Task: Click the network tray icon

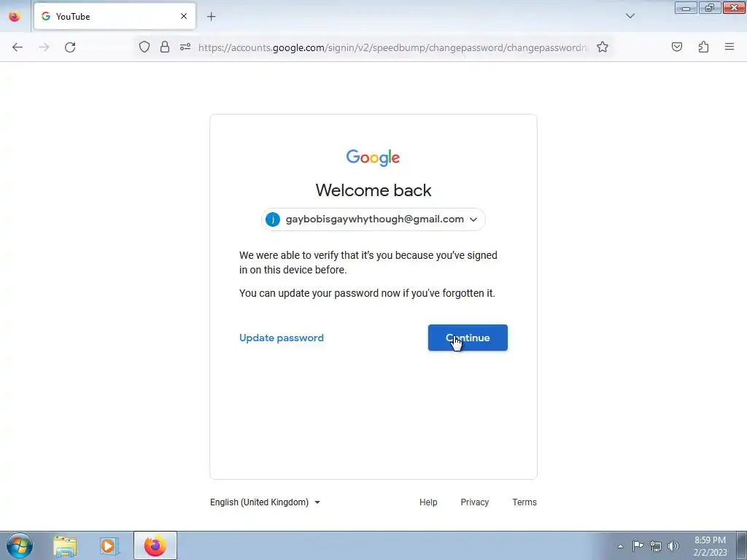Action: (656, 546)
